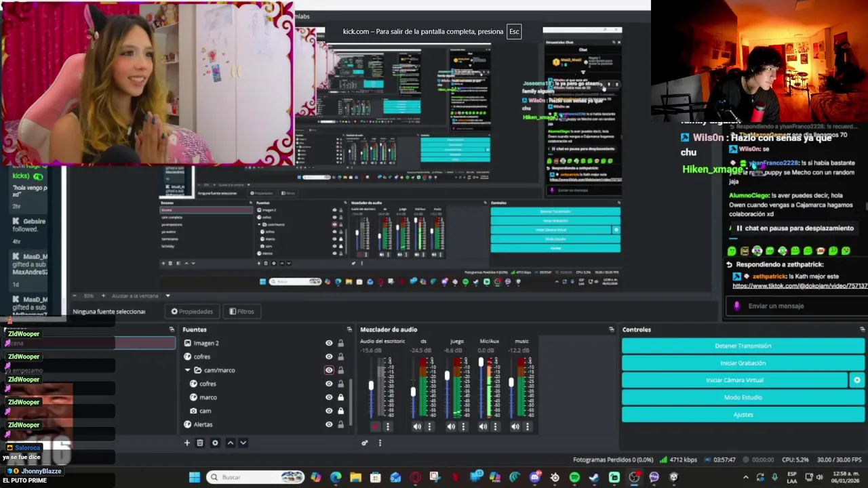Open Windows Start menu
Viewport: 868px width, 488px height.
pyautogui.click(x=195, y=477)
